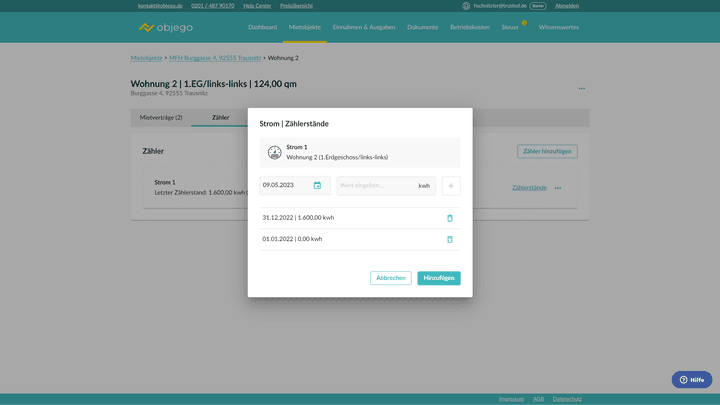Image resolution: width=720 pixels, height=405 pixels.
Task: Open the calendar date picker icon
Action: pyautogui.click(x=317, y=186)
